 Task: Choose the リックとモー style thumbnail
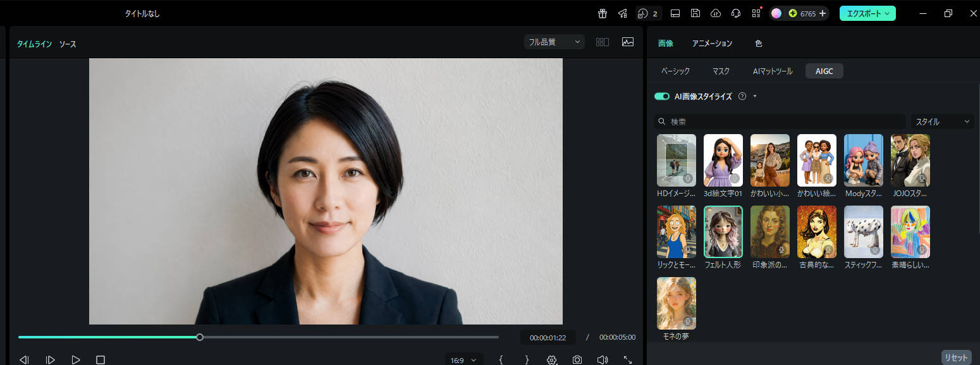[x=677, y=232]
